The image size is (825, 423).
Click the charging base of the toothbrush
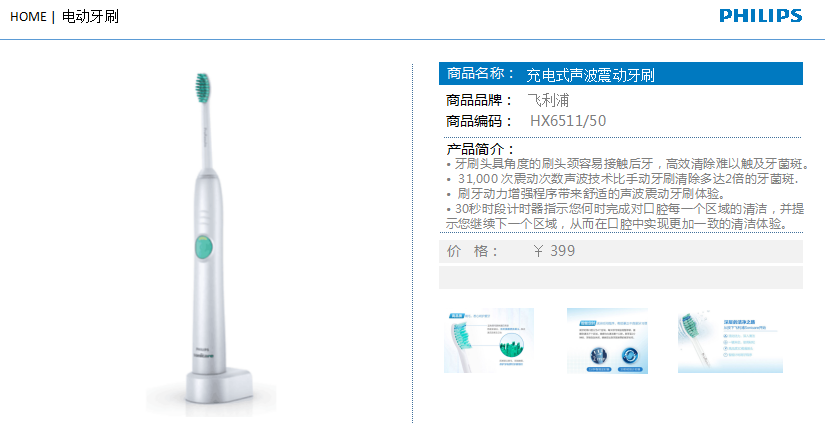coord(220,386)
